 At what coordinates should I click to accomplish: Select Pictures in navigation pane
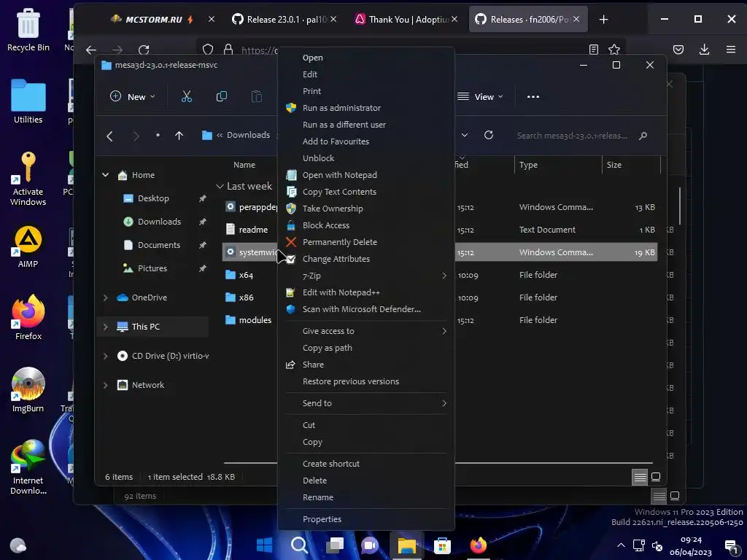(x=152, y=268)
